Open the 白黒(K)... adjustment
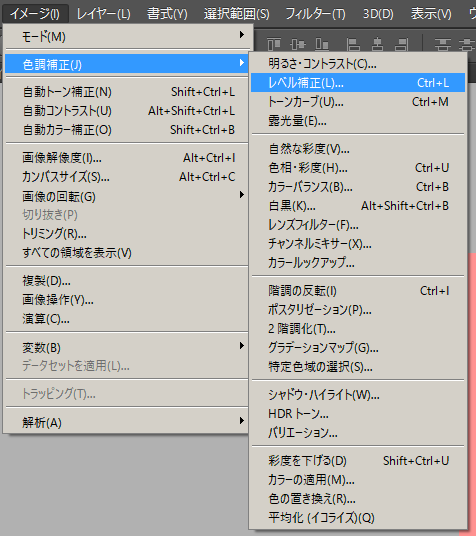 358,206
